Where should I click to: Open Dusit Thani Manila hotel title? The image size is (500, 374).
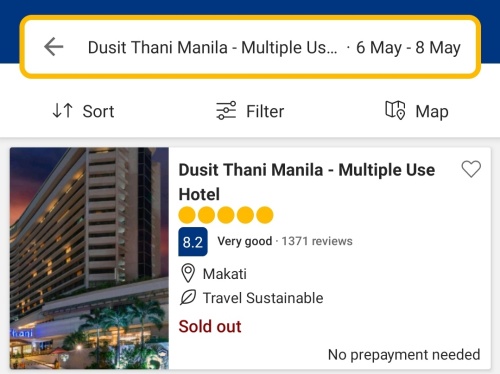pyautogui.click(x=307, y=182)
